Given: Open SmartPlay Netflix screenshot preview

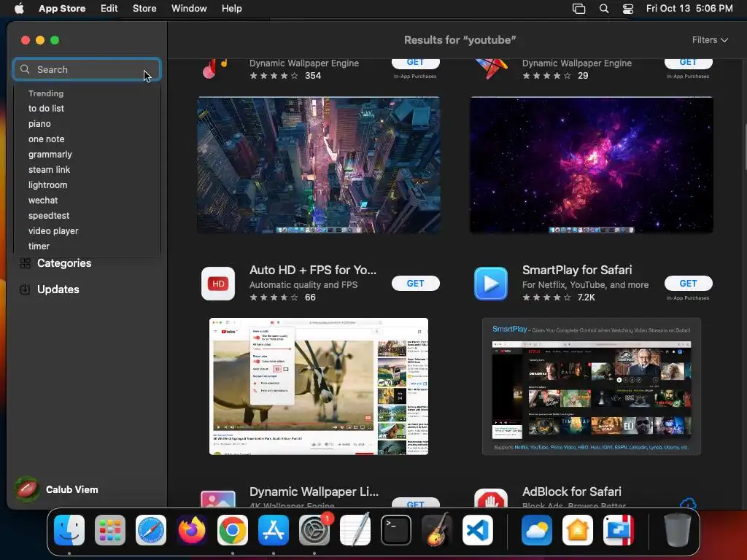Looking at the screenshot, I should pos(591,386).
